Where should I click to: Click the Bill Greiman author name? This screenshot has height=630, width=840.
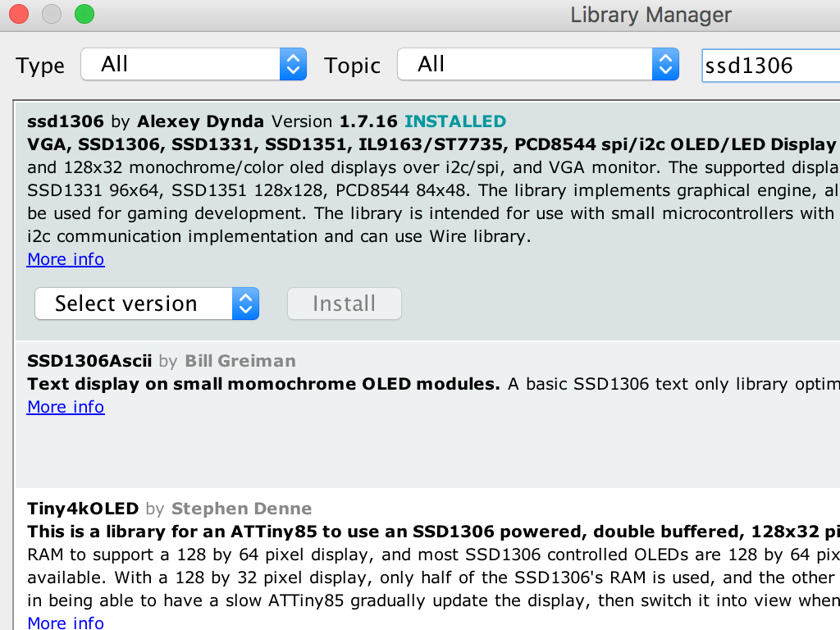[240, 361]
